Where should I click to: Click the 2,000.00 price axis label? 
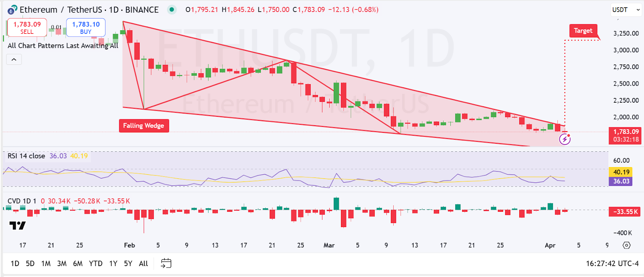tap(626, 117)
